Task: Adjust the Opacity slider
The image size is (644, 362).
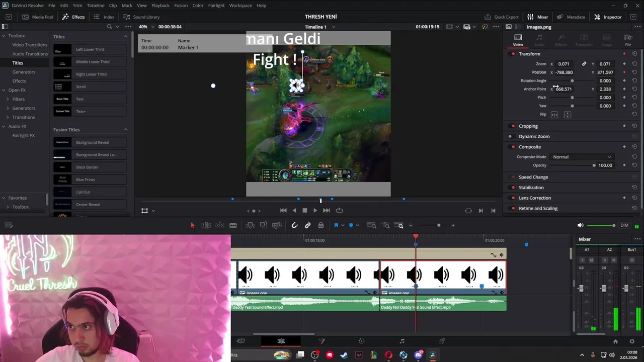Action: click(x=573, y=165)
